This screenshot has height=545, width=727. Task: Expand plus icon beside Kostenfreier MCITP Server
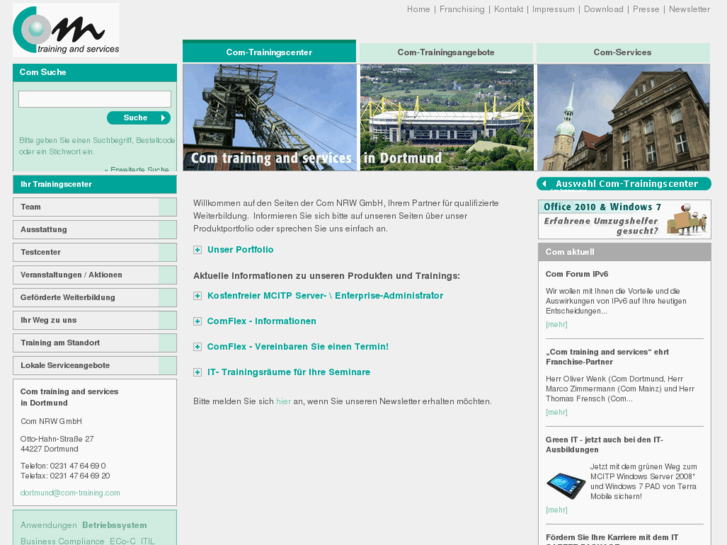[198, 296]
